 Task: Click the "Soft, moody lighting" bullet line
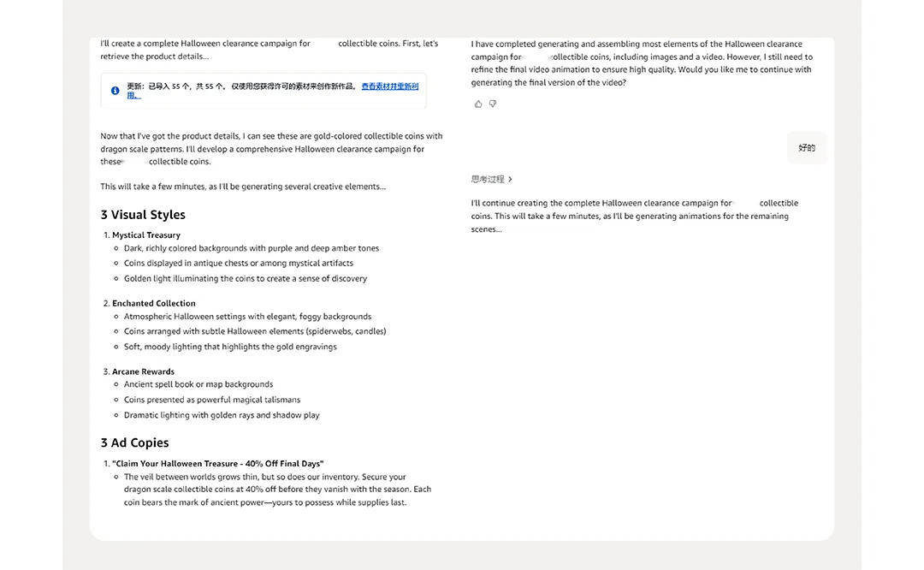[x=230, y=347]
